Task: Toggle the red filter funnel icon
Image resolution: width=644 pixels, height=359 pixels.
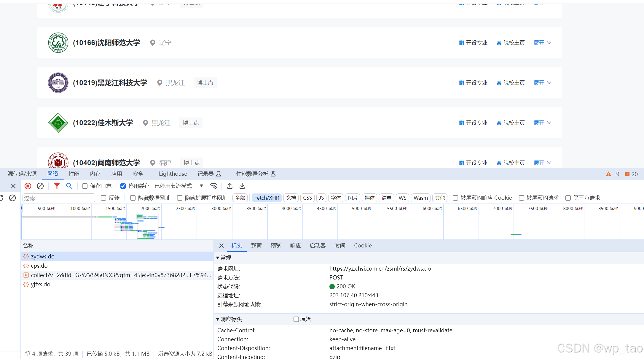Action: coord(57,186)
